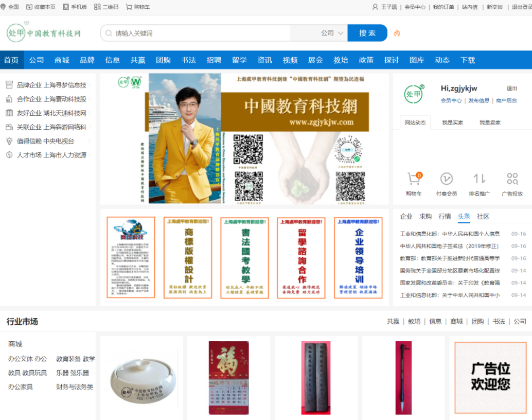Open the 办公文体 办公 category link

click(27, 359)
